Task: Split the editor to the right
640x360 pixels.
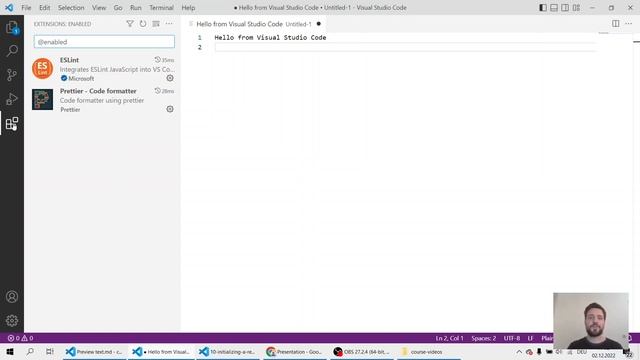Action: (616, 24)
